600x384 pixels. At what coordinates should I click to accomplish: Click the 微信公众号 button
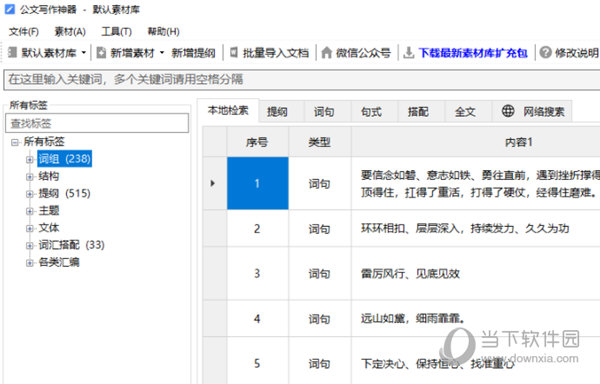point(357,53)
